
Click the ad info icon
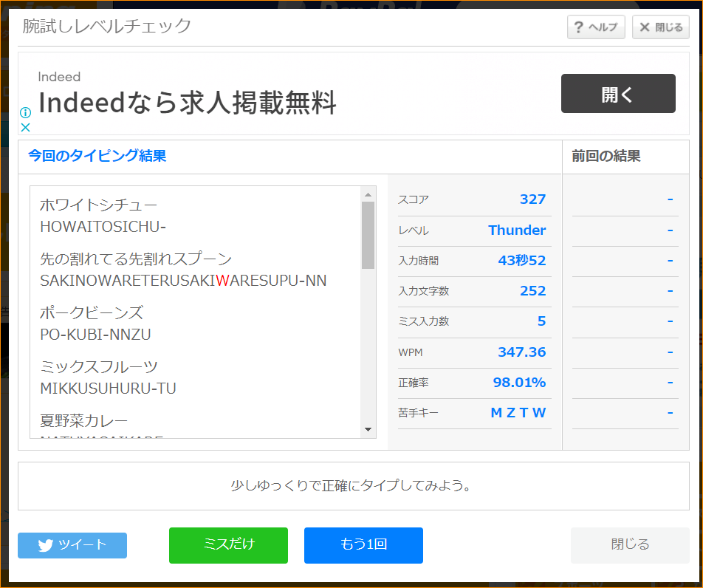[x=26, y=112]
